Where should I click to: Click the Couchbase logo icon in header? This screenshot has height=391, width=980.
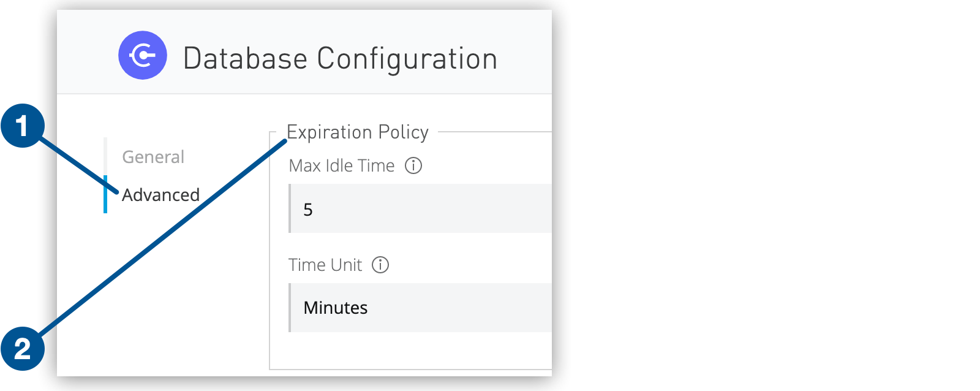click(143, 55)
